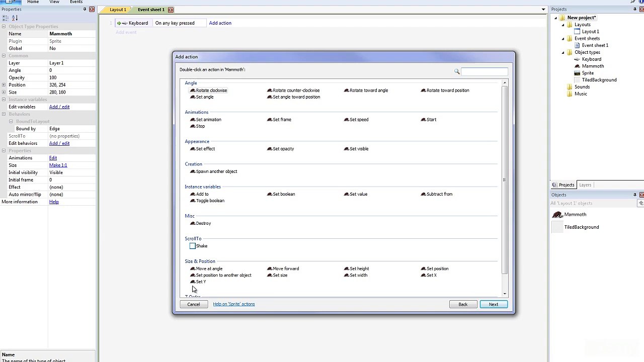Click the Add action link in event sheet

[x=220, y=23]
